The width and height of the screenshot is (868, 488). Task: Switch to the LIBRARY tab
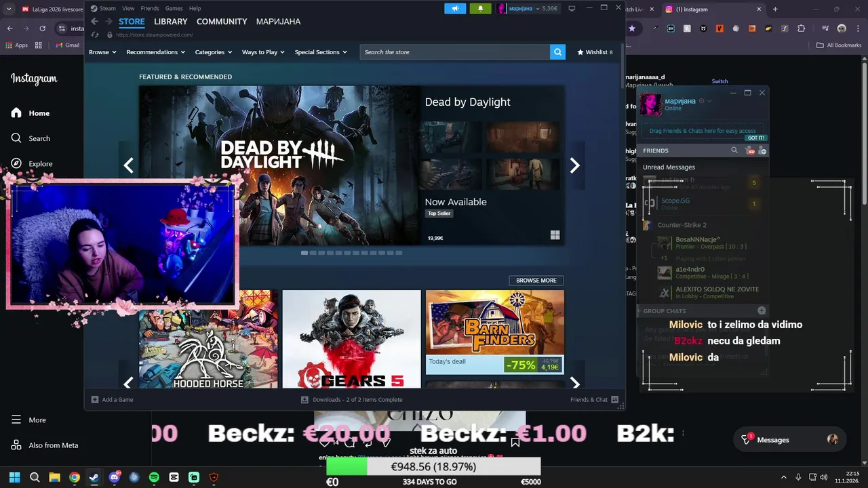(x=170, y=22)
